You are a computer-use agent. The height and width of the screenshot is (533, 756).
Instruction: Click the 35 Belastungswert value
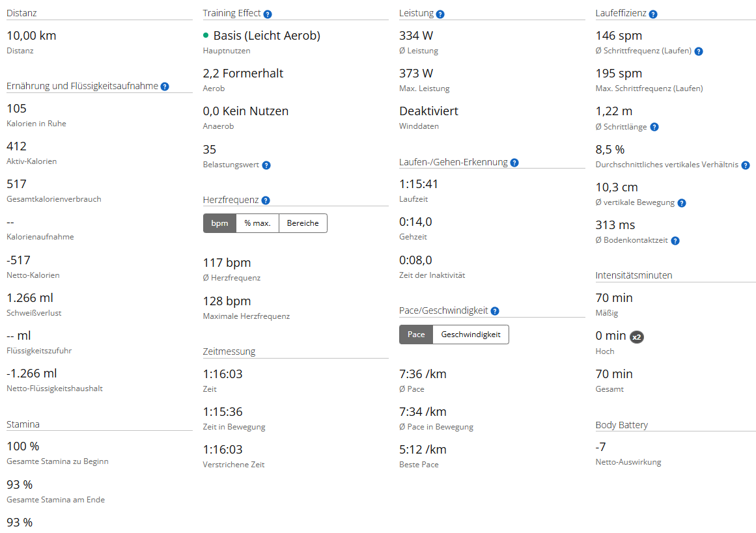point(209,150)
